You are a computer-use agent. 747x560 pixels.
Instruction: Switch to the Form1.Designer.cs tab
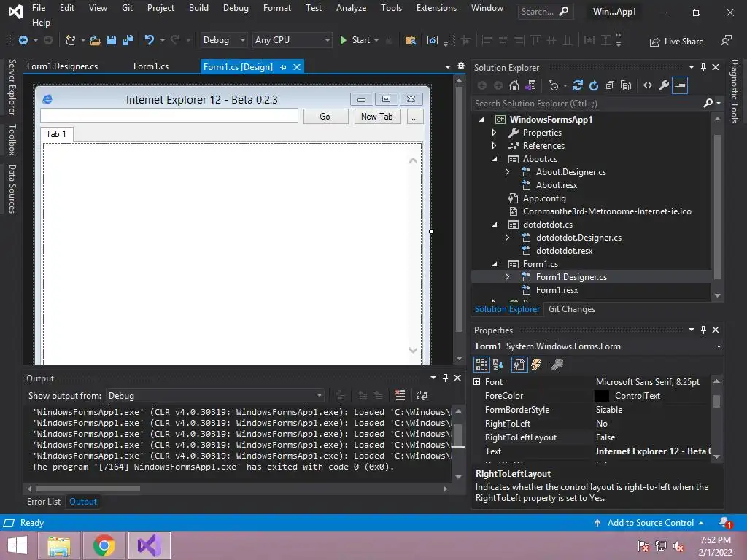[x=63, y=66]
